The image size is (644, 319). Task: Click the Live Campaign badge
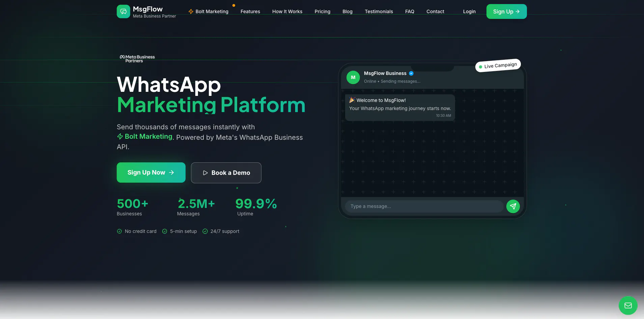point(498,65)
